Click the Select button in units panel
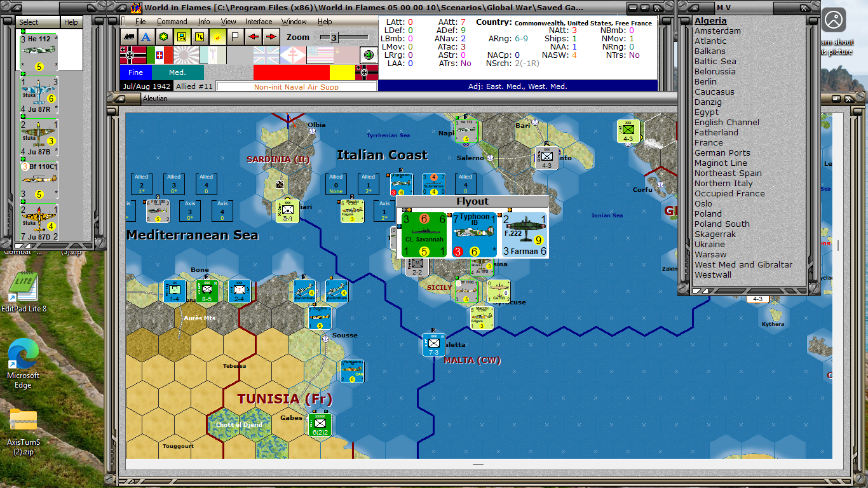This screenshot has height=488, width=868. click(x=37, y=22)
